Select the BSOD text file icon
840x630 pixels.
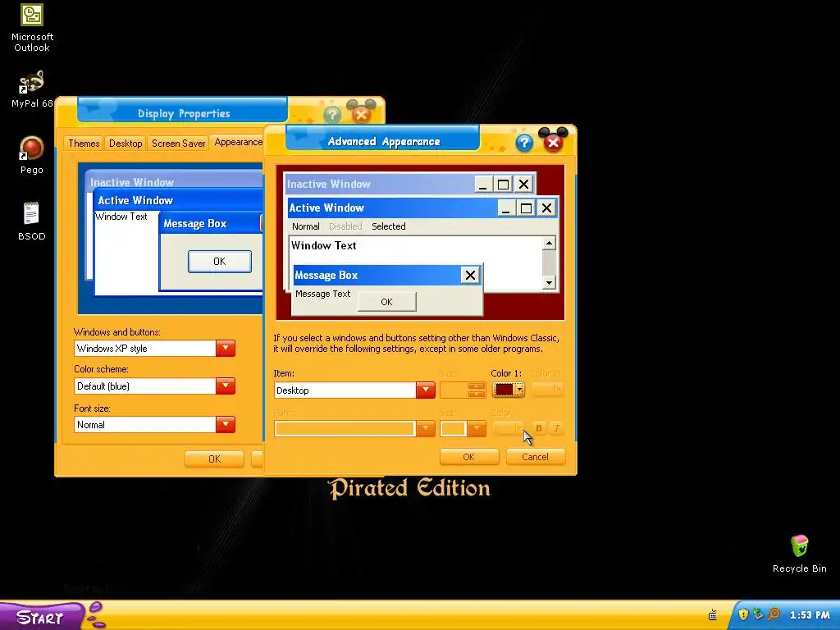(32, 221)
